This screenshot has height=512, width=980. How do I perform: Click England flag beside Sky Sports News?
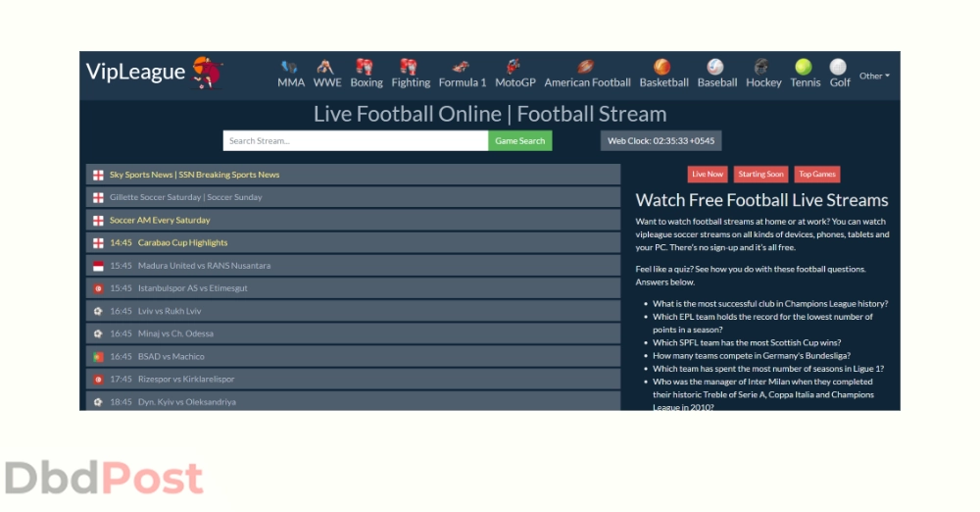click(x=98, y=176)
